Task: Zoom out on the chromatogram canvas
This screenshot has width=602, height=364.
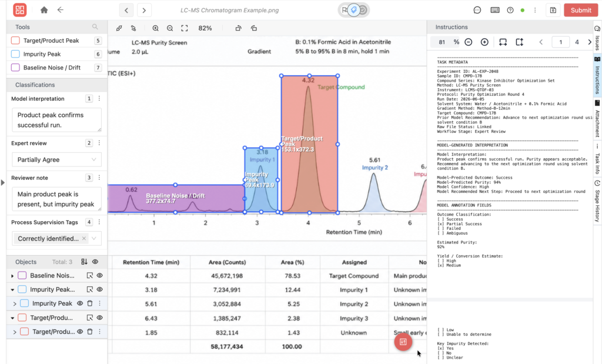Action: (170, 28)
